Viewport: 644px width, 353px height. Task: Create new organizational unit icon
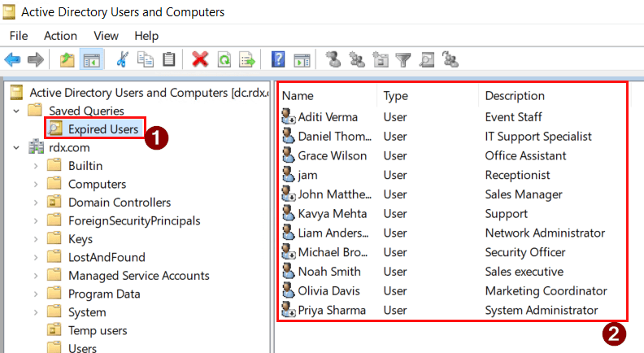tap(381, 60)
